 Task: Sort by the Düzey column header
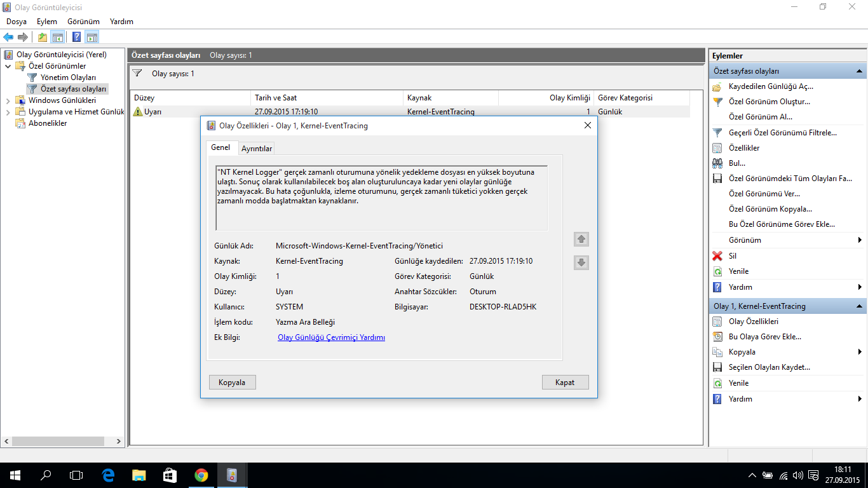[x=191, y=98]
